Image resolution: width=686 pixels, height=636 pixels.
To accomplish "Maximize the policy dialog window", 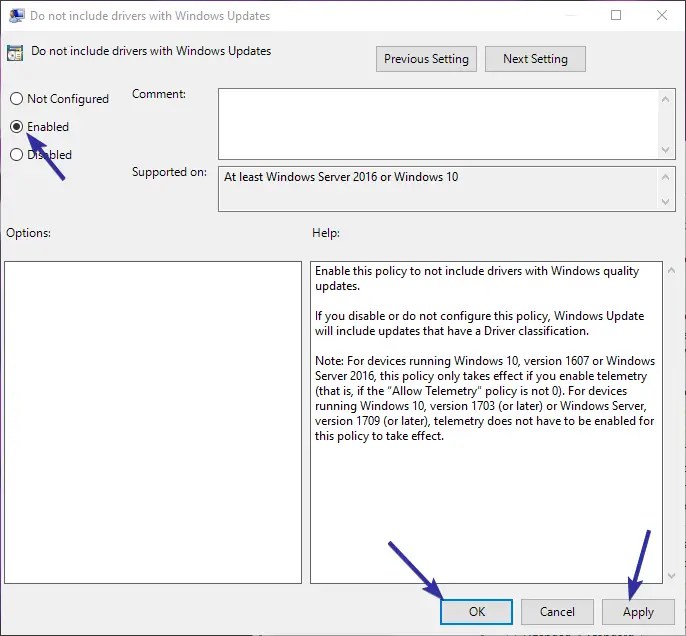I will (616, 15).
